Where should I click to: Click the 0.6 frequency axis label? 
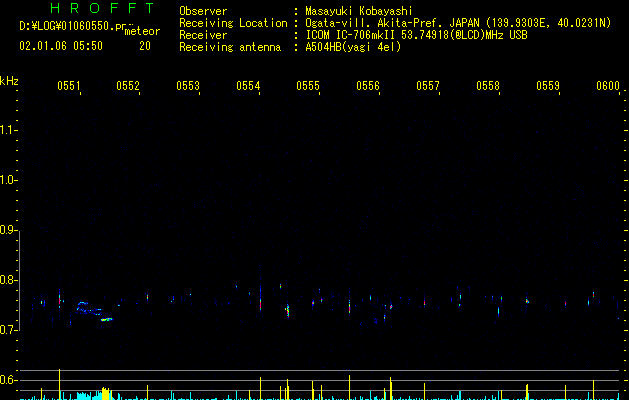click(x=8, y=380)
